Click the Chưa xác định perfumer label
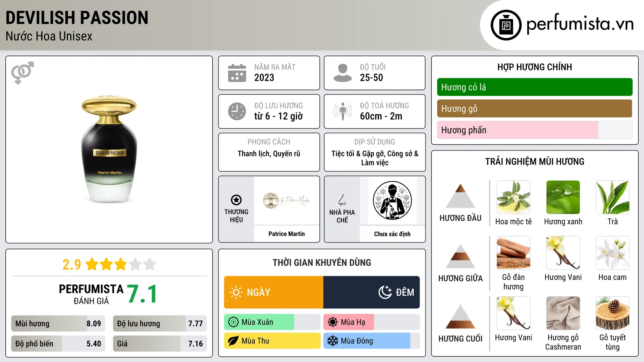 click(392, 234)
